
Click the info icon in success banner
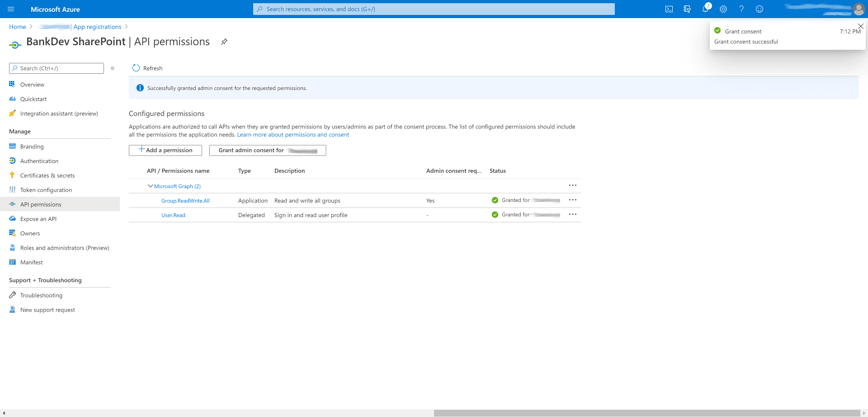click(140, 88)
